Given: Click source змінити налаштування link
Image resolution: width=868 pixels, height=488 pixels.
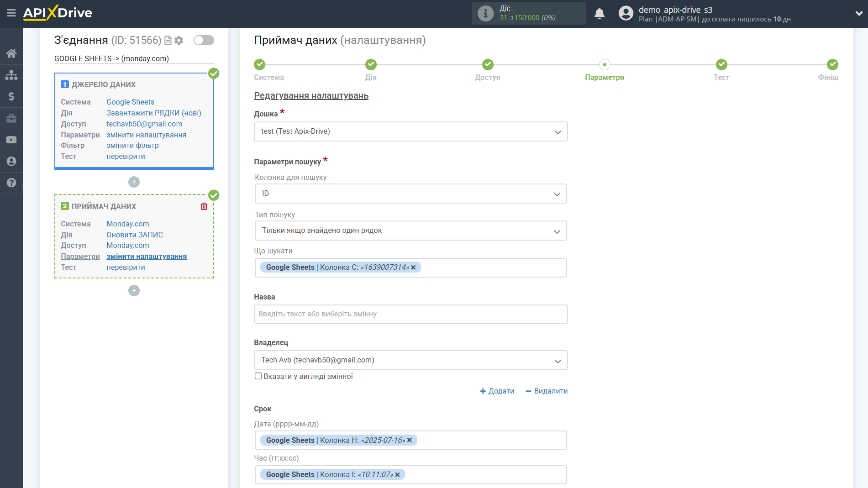Looking at the screenshot, I should click(x=146, y=135).
